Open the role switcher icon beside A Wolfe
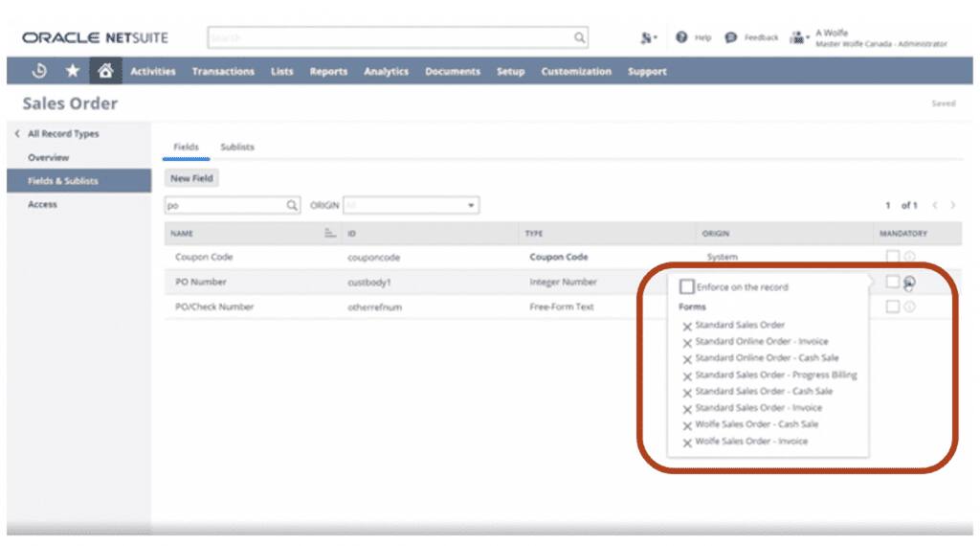This screenshot has width=980, height=546. [x=799, y=38]
